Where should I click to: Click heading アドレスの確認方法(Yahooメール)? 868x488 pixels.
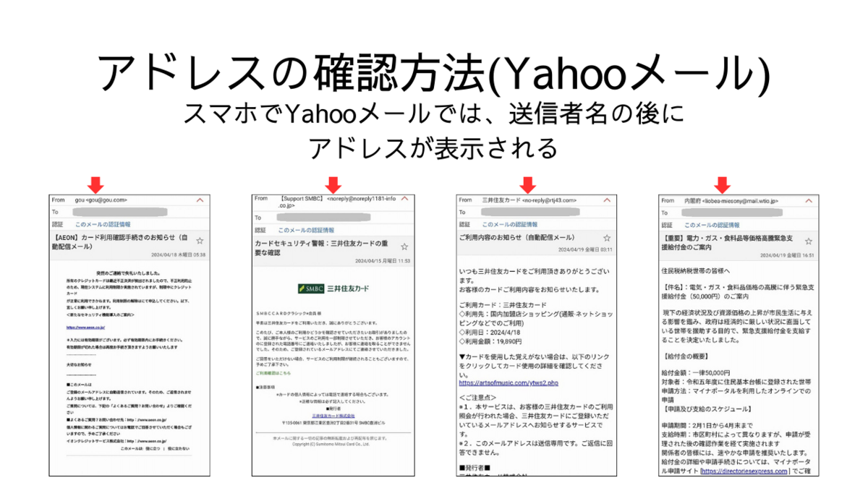click(x=433, y=75)
